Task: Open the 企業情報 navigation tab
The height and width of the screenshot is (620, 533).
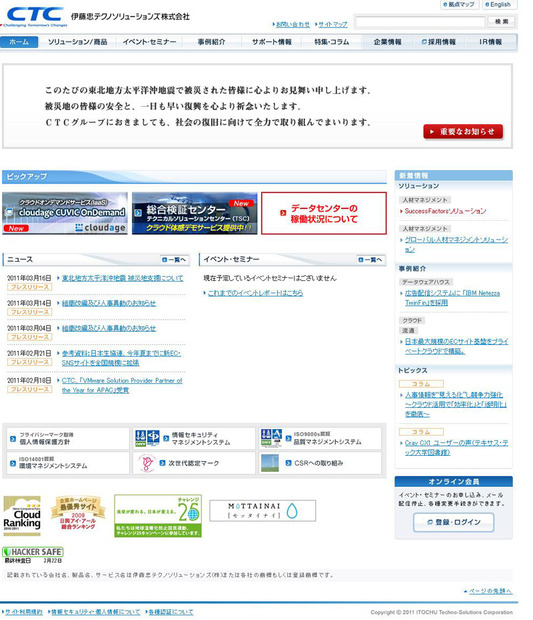Action: point(387,42)
